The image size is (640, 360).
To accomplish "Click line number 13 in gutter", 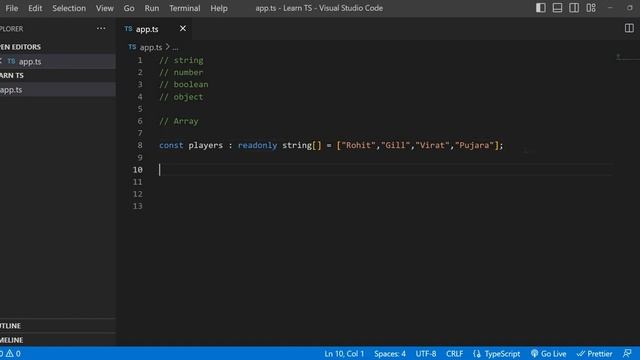I will pos(138,206).
